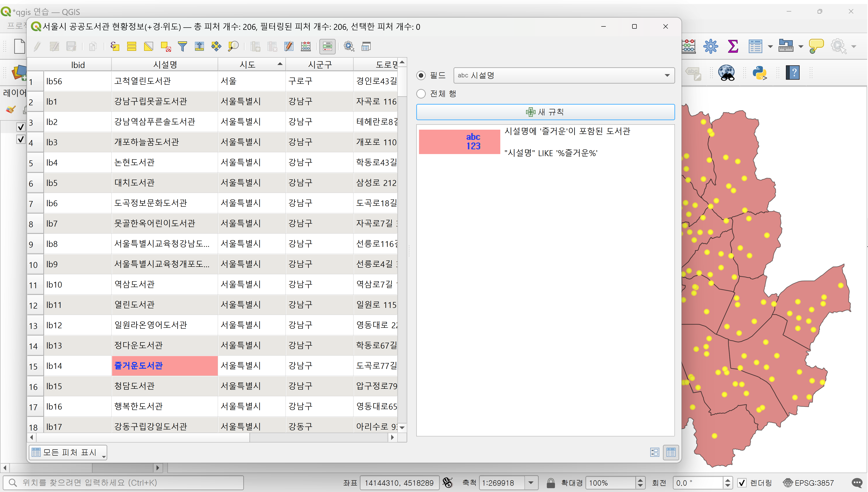Click the 새 규칙 button
The height and width of the screenshot is (492, 868).
pos(545,112)
